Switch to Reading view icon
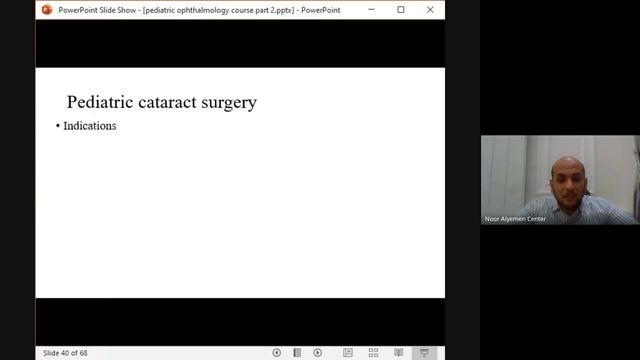The width and height of the screenshot is (640, 360). point(399,353)
